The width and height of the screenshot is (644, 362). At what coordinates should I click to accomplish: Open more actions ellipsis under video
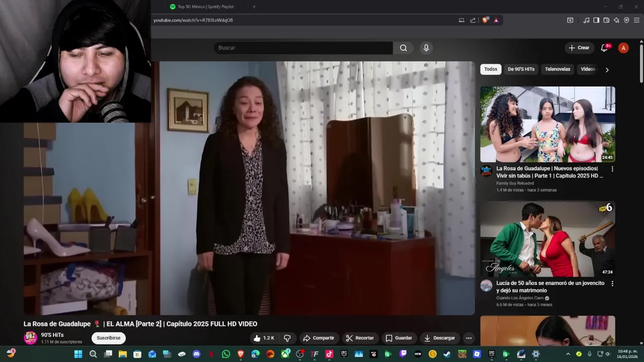pyautogui.click(x=468, y=338)
